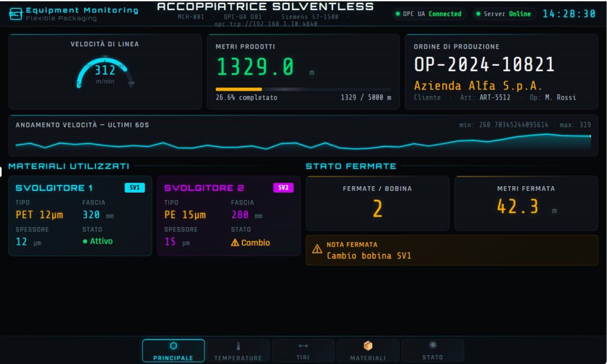Select production order OP-2024-10821

coord(484,65)
